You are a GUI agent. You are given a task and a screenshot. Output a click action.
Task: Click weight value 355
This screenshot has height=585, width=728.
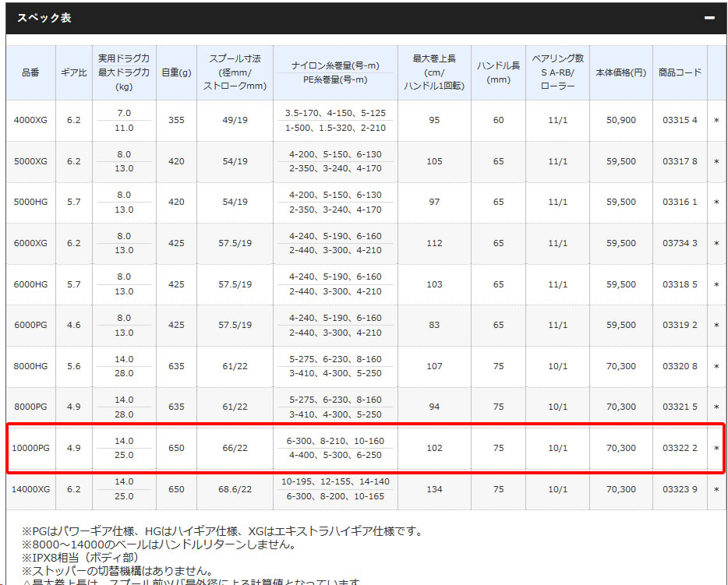(x=176, y=120)
